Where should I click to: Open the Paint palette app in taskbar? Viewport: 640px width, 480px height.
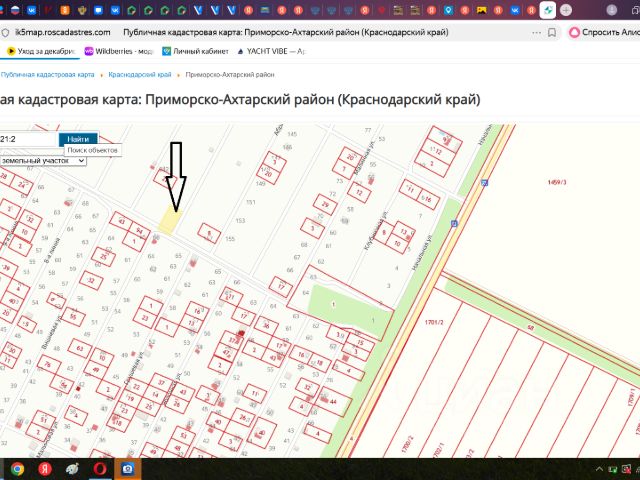tap(73, 469)
